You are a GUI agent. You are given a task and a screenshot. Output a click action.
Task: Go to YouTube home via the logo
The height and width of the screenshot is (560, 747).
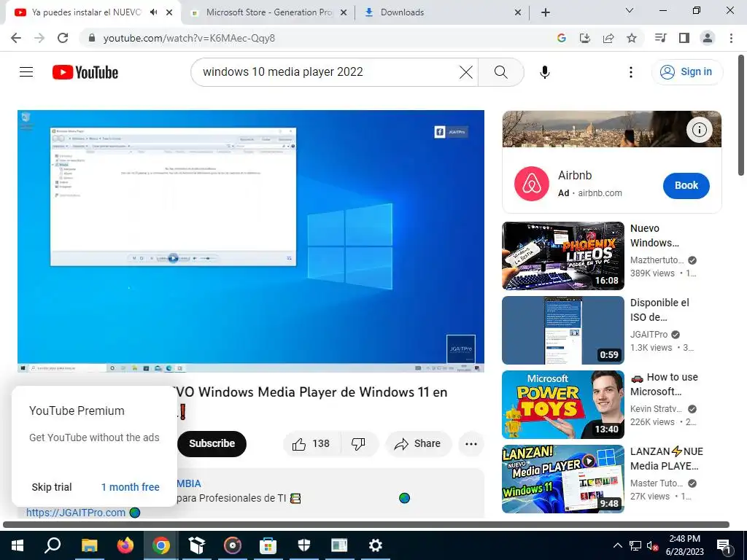85,72
